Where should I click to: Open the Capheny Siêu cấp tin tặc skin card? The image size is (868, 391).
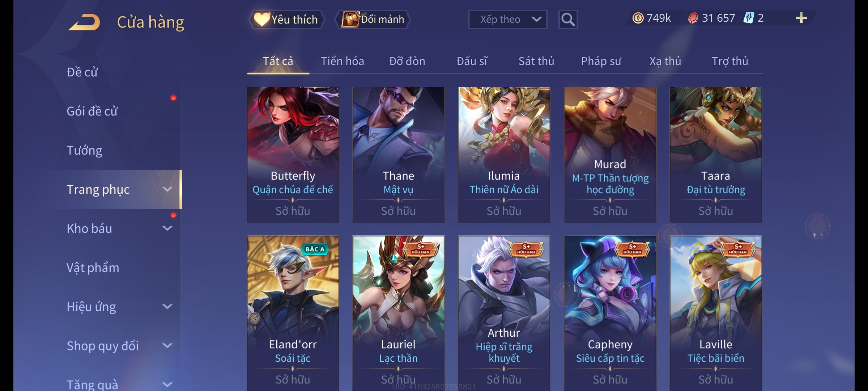(610, 313)
